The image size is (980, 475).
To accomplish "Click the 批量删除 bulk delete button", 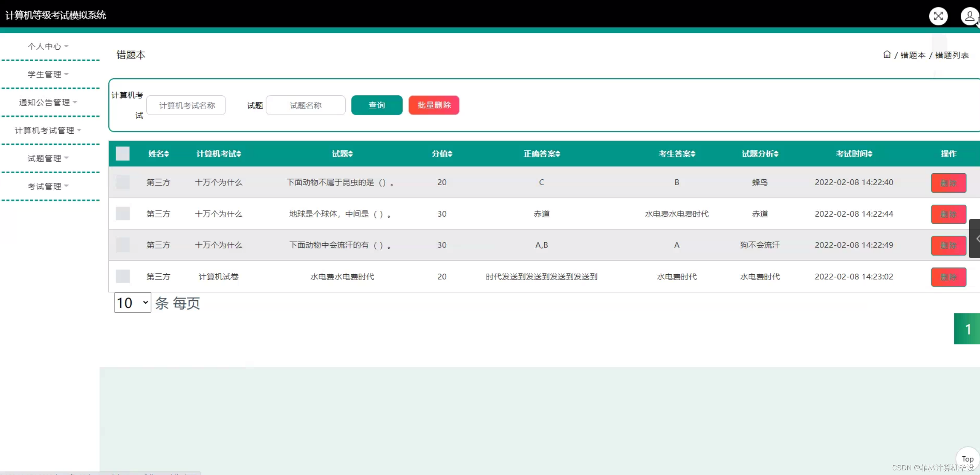I will coord(434,105).
